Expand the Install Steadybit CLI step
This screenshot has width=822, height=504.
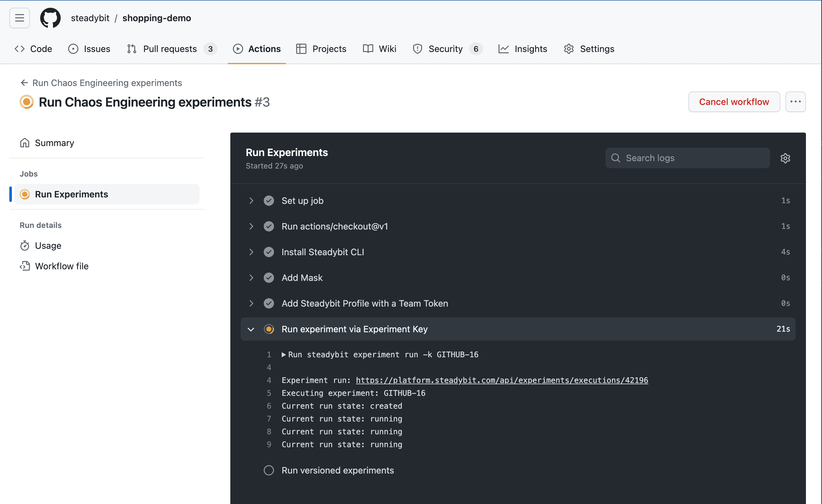coord(251,252)
